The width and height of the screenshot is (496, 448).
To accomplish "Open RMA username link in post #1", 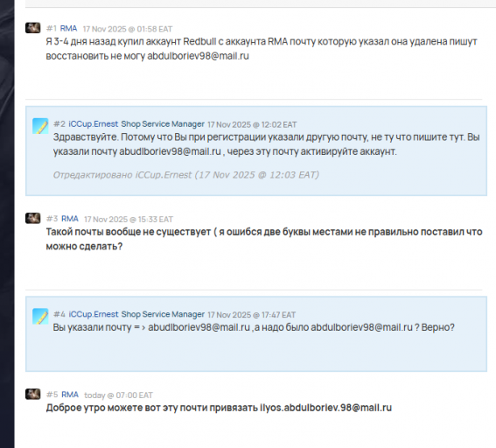I will click(68, 29).
